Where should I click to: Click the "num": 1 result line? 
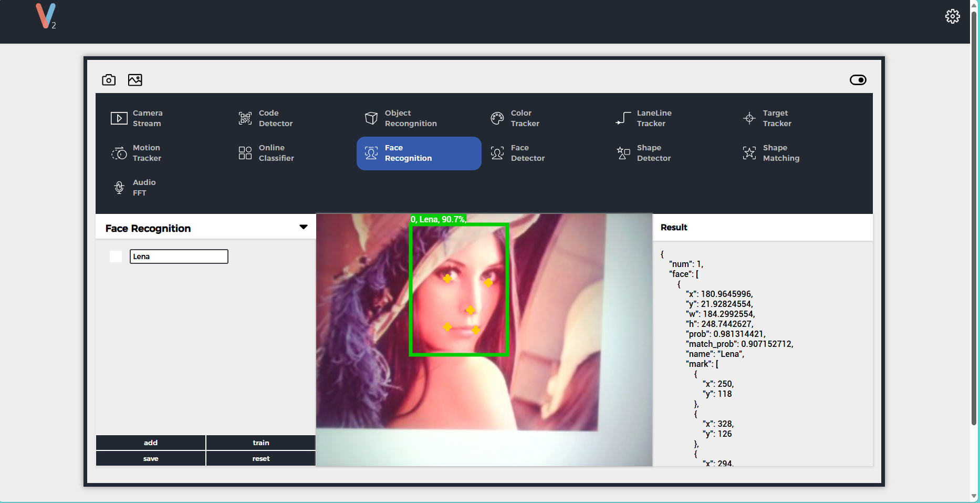(686, 264)
